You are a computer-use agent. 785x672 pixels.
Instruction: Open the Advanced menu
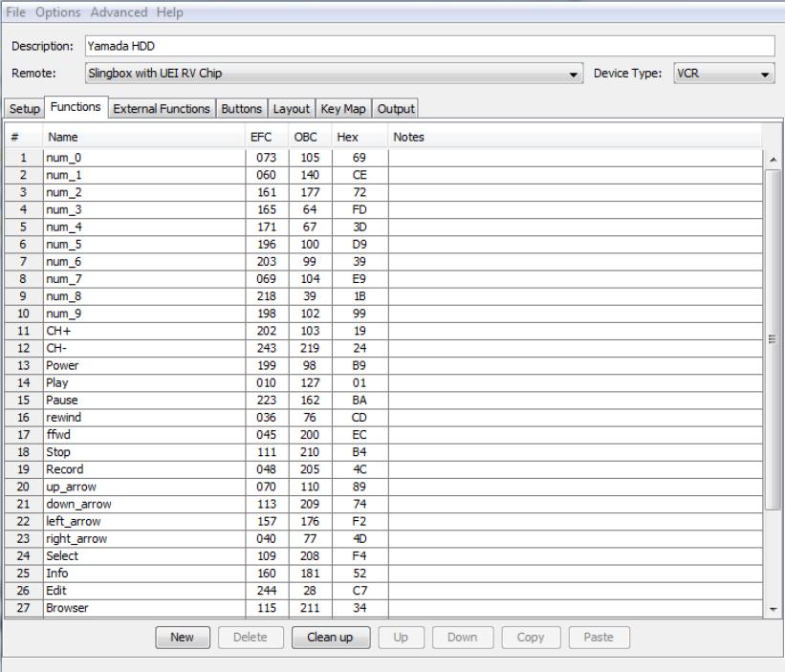120,12
